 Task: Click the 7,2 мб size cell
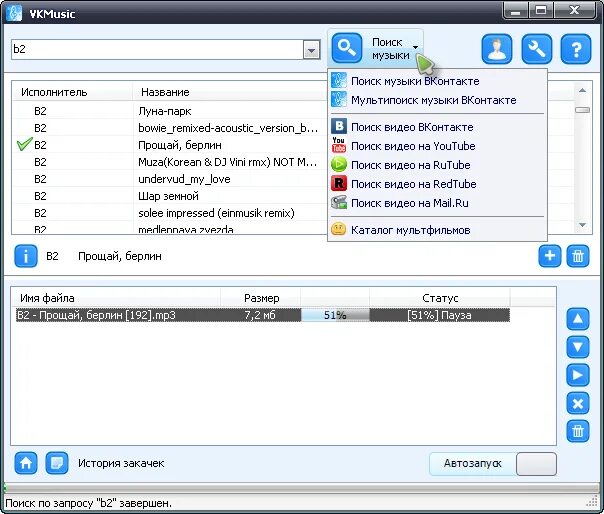point(260,315)
